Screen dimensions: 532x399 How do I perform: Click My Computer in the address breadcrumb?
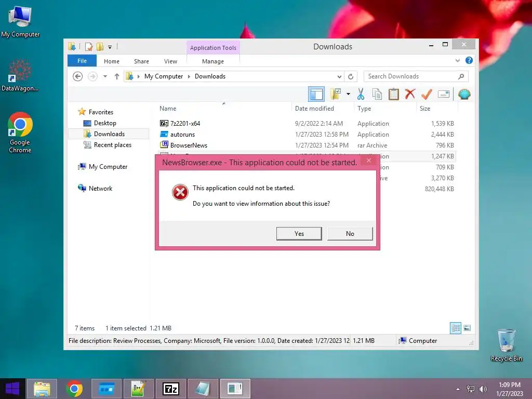[x=164, y=76]
